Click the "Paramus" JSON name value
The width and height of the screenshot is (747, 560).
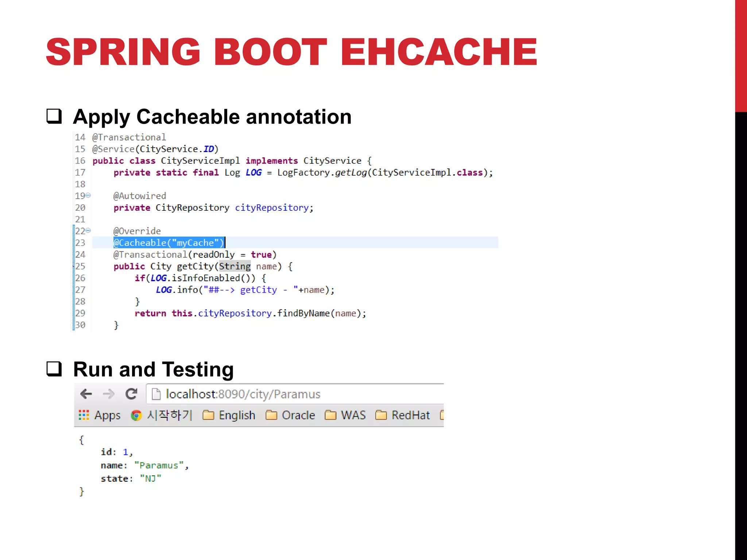159,466
